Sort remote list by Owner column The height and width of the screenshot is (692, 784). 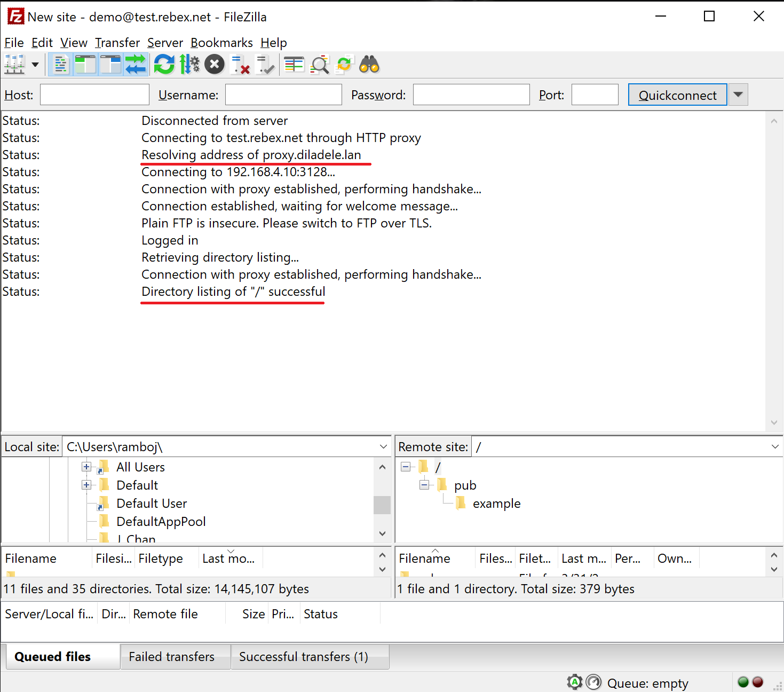[x=676, y=559]
